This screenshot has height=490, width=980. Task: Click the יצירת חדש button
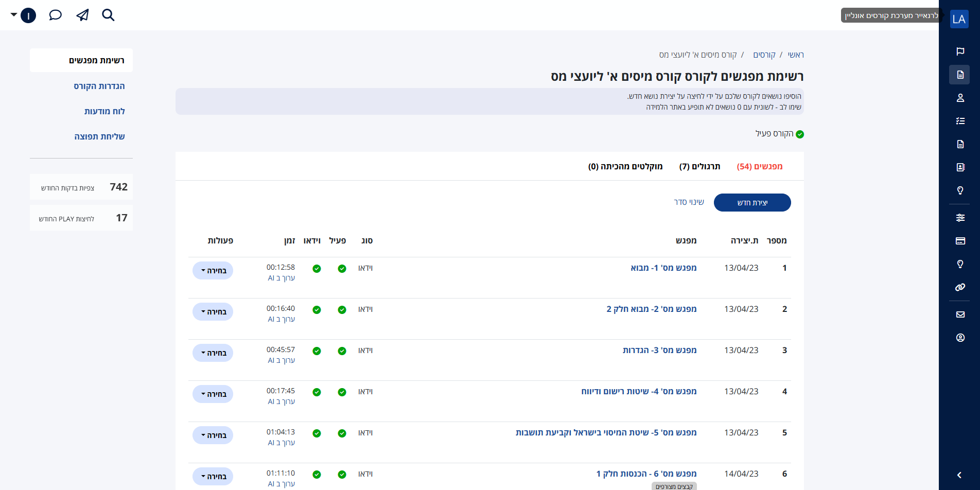click(752, 203)
